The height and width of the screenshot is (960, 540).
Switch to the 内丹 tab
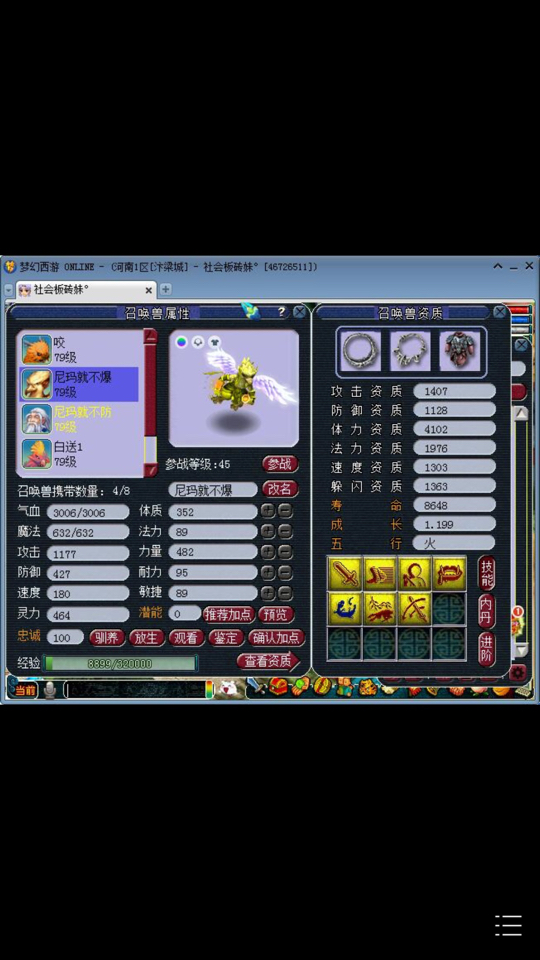point(487,610)
